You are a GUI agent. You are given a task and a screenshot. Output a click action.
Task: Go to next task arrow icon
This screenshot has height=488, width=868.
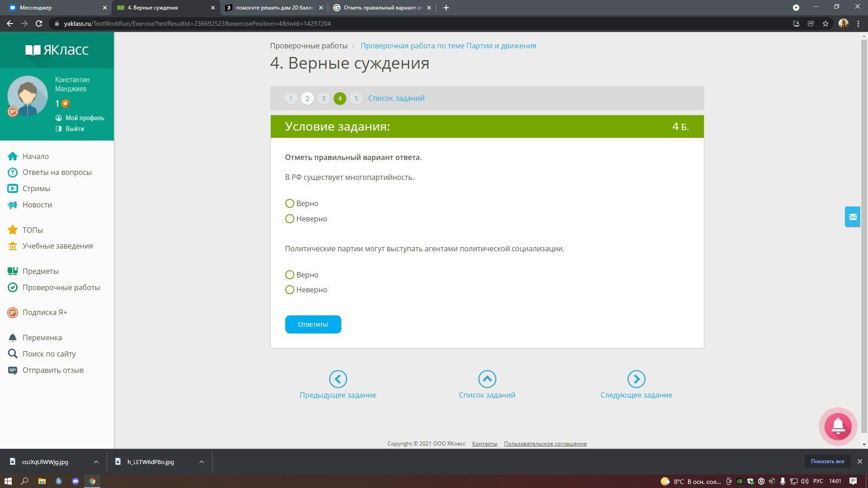point(636,379)
